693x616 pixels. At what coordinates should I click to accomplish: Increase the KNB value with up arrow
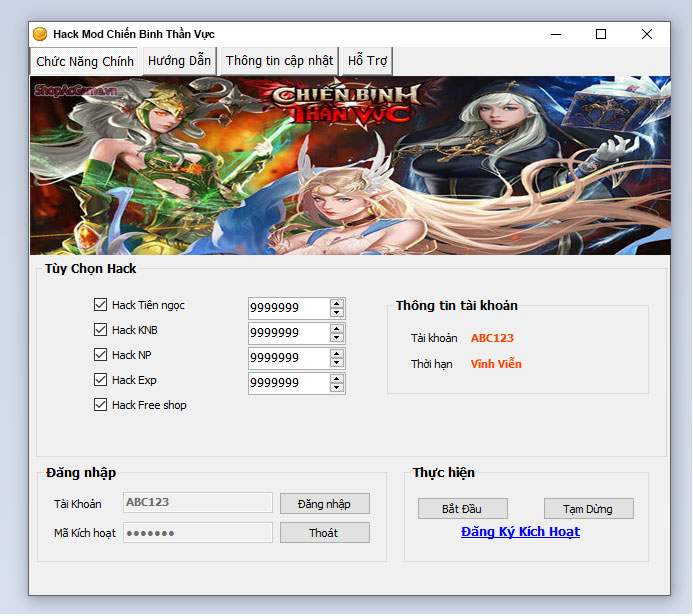tap(337, 329)
